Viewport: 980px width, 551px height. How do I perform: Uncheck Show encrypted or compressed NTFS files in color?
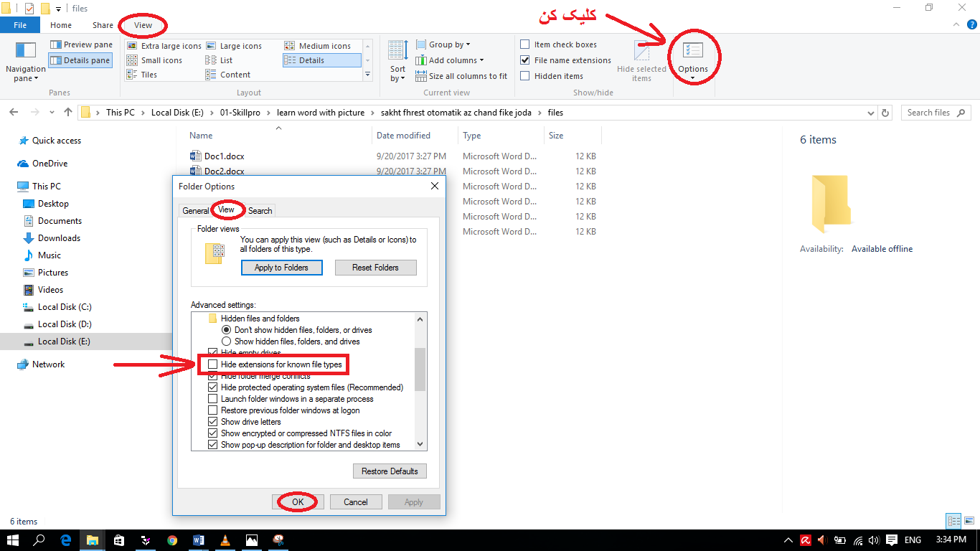[212, 433]
